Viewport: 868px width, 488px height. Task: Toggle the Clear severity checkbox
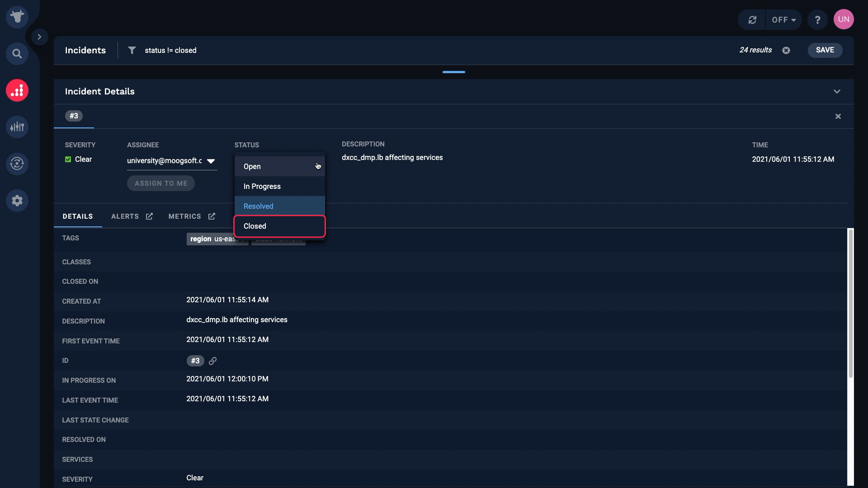tap(68, 160)
